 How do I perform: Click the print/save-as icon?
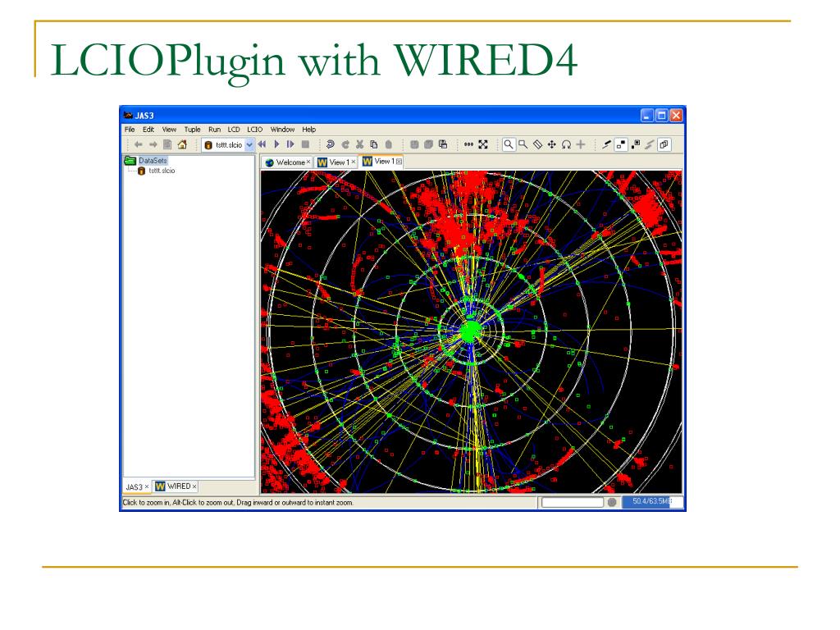click(443, 144)
